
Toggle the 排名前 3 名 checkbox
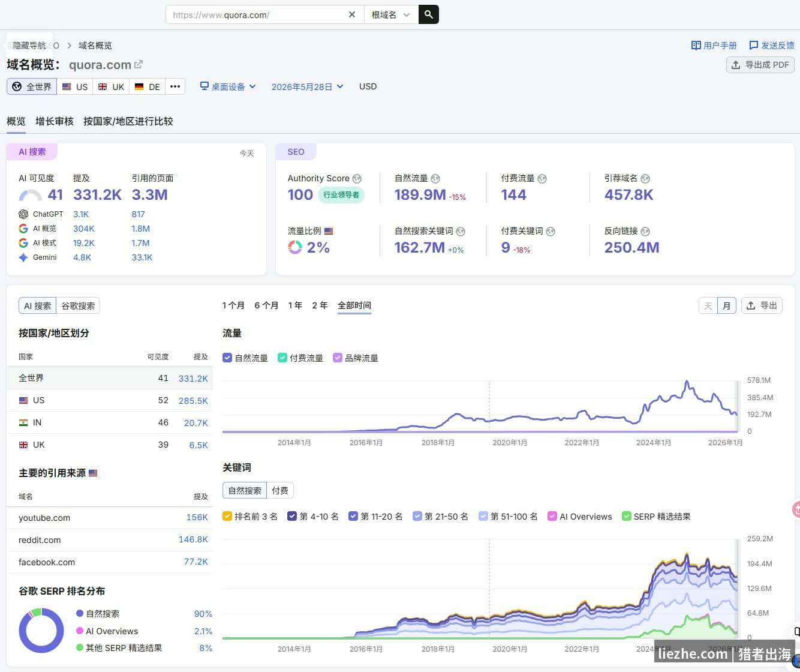click(227, 516)
